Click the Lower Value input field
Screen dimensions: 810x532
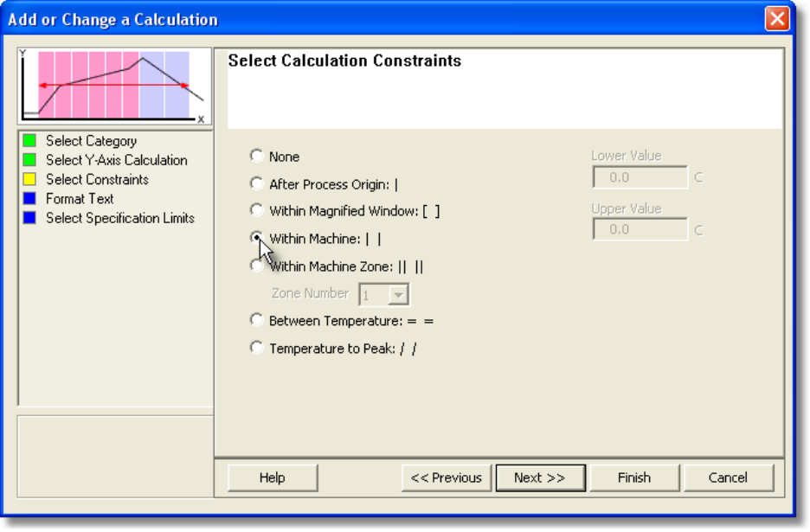pyautogui.click(x=640, y=177)
